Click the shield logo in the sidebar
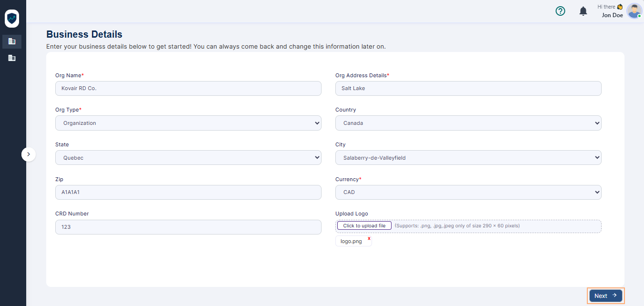Viewport: 644px width, 306px height. click(12, 18)
